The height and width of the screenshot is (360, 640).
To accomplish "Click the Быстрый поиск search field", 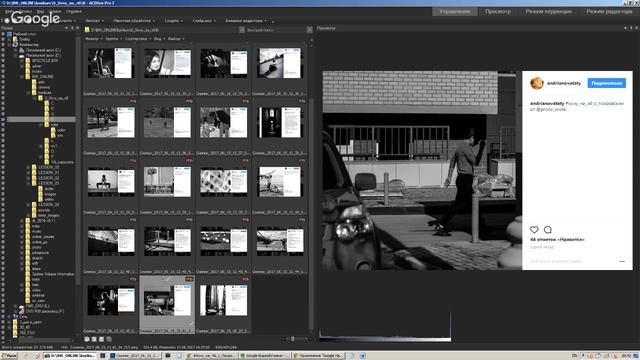I will coord(276,30).
